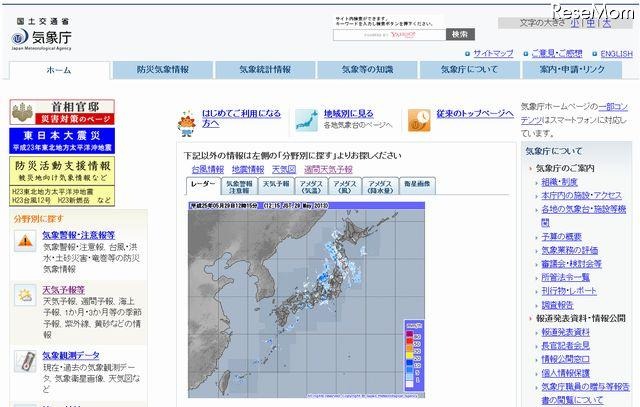The width and height of the screenshot is (640, 407).
Task: Click the 気象庁 logo
Action: pyautogui.click(x=41, y=35)
